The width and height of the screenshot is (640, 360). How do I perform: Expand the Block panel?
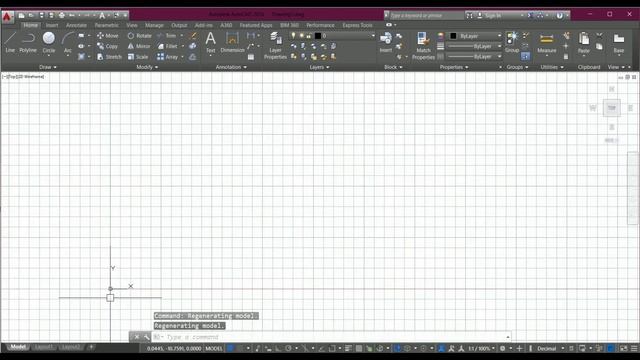coord(393,67)
